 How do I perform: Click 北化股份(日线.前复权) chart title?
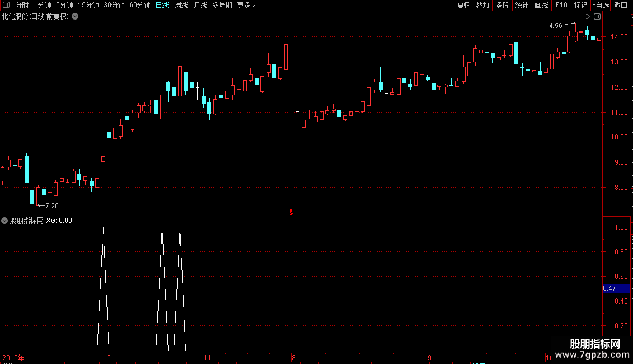coord(35,17)
